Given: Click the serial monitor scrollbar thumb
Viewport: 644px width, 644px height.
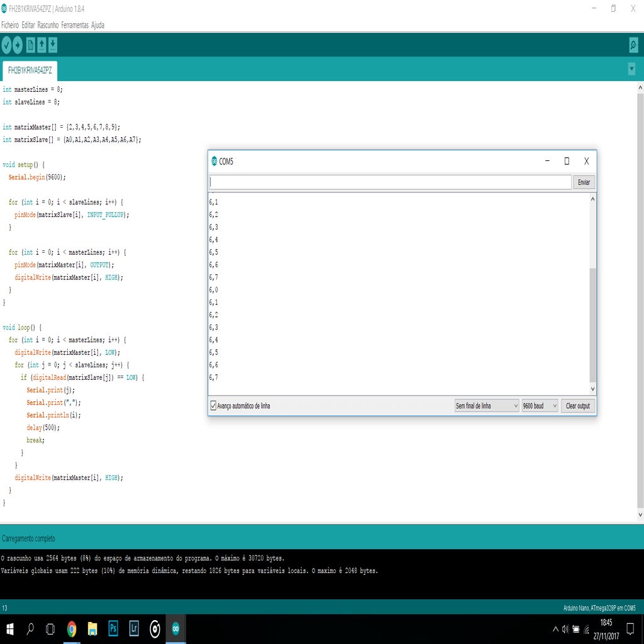Looking at the screenshot, I should coord(592,325).
